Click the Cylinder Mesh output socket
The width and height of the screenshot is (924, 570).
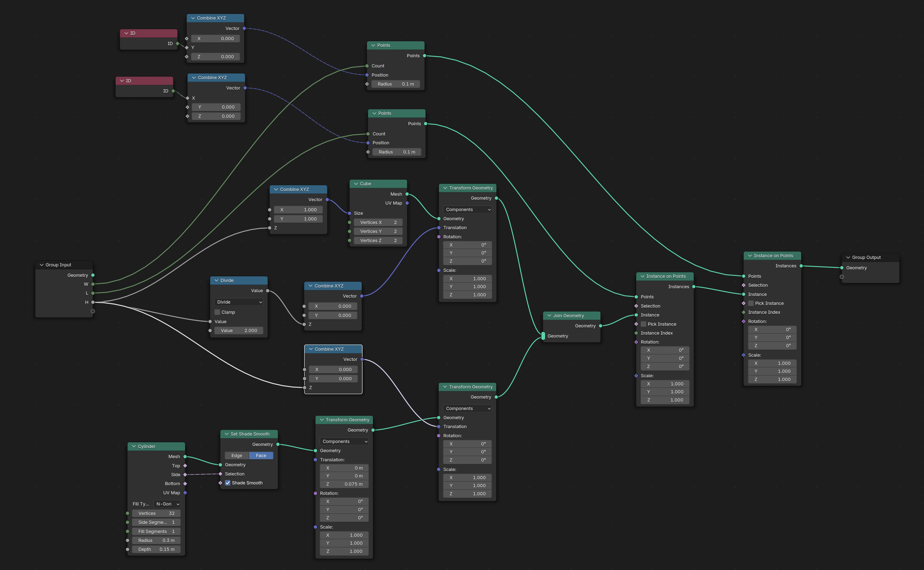(x=185, y=457)
